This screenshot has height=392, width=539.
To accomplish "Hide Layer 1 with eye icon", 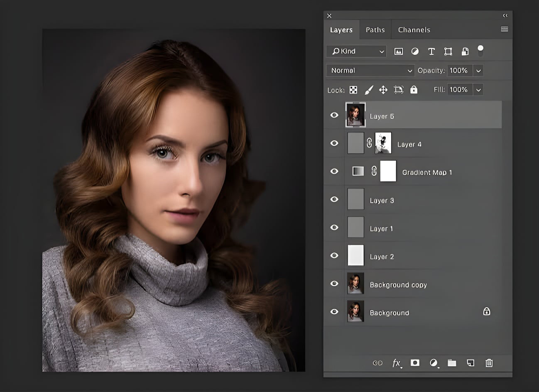I will click(x=334, y=228).
